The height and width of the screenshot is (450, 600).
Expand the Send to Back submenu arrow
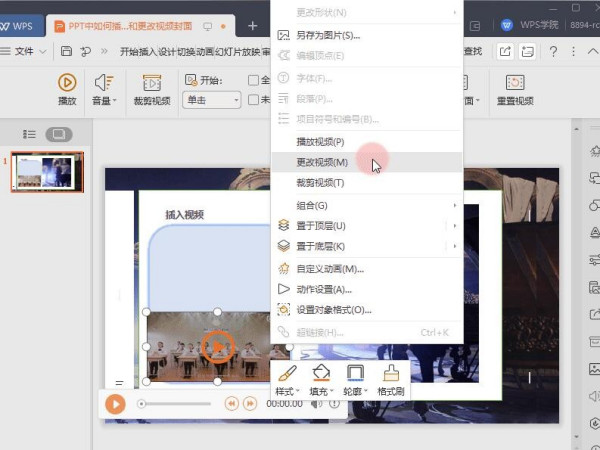click(x=455, y=246)
